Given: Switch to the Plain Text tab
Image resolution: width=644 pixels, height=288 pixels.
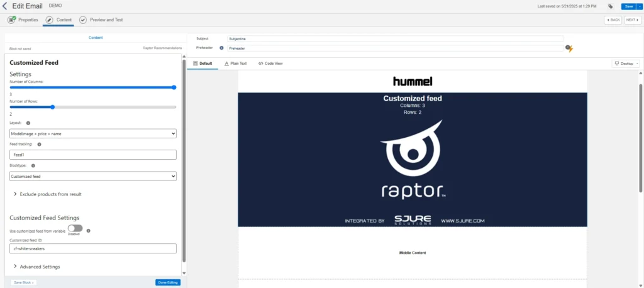Looking at the screenshot, I should 235,64.
